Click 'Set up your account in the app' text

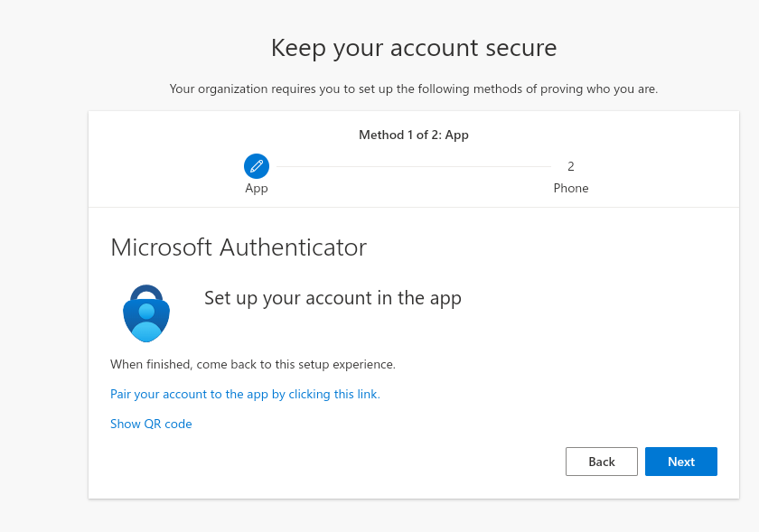[x=333, y=298]
